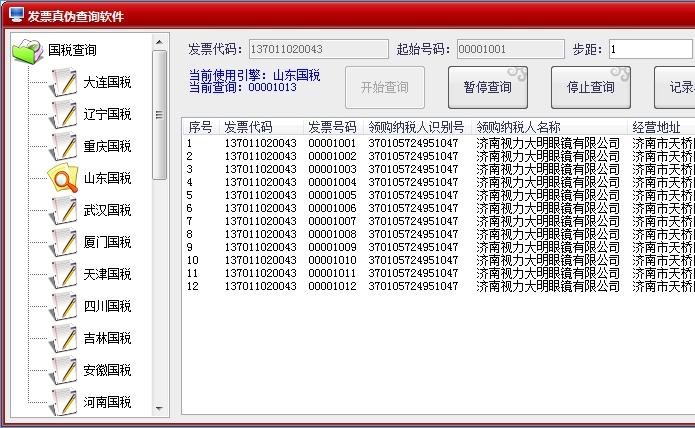Click the 开始查询 button
Screen dimensions: 695x428
point(385,87)
